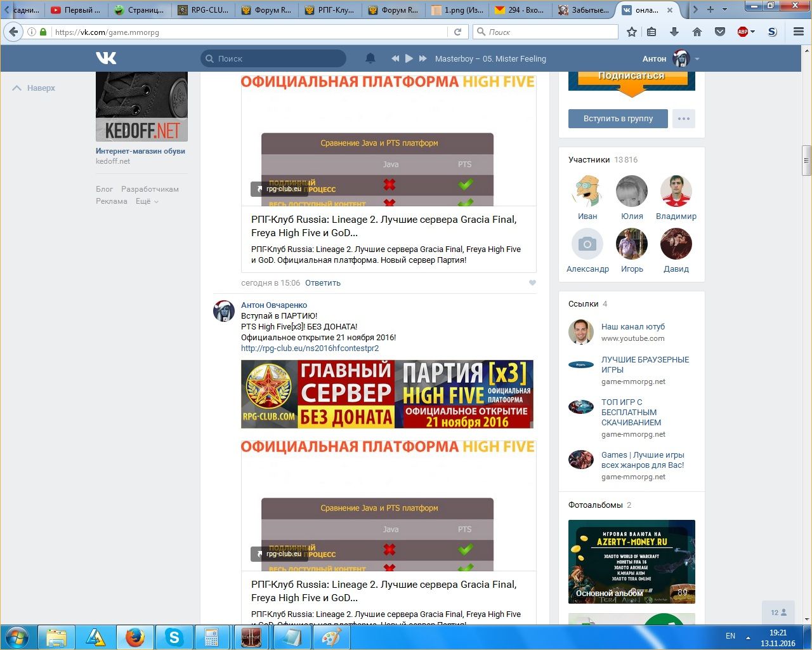Open the Lineage game taskbar icon
Image resolution: width=812 pixels, height=650 pixels.
251,637
